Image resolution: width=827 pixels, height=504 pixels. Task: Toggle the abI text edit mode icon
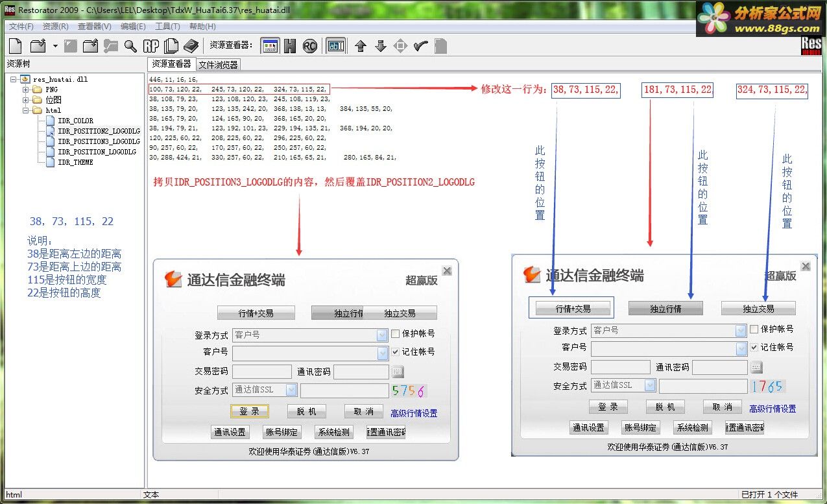pos(335,46)
